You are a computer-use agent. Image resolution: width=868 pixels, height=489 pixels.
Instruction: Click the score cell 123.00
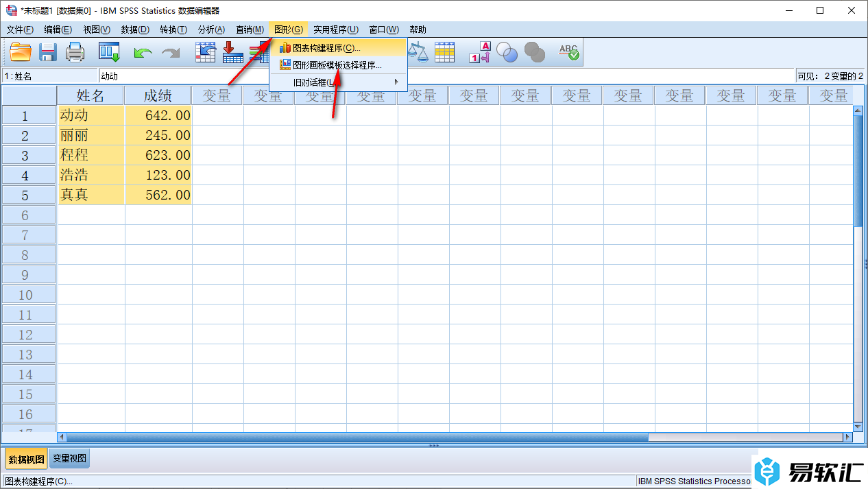pyautogui.click(x=158, y=175)
